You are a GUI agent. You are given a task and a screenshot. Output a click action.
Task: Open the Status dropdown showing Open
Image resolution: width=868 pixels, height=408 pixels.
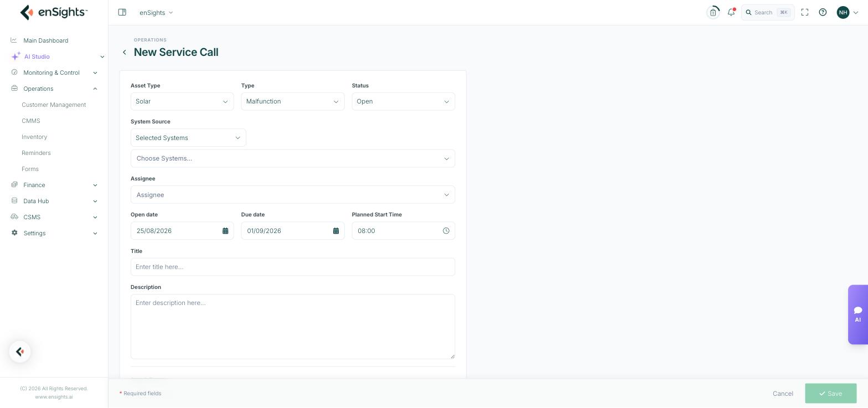coord(404,101)
